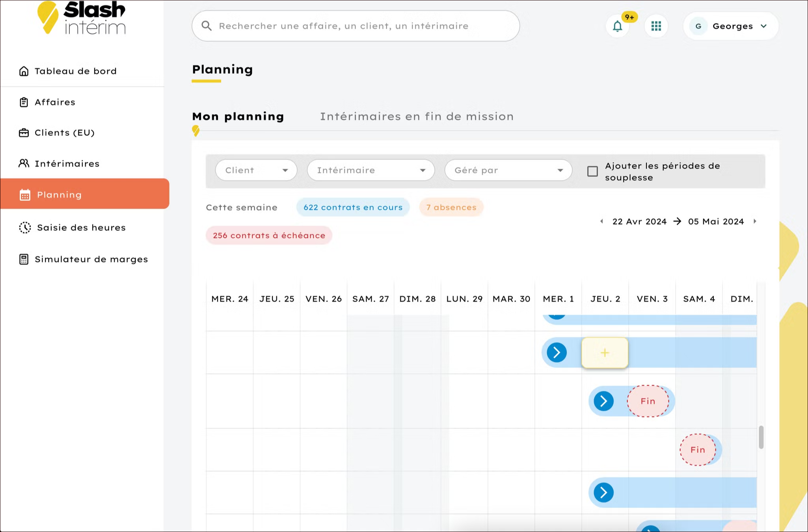Click the house icon beside Tableau de bord
The height and width of the screenshot is (532, 808).
click(24, 71)
